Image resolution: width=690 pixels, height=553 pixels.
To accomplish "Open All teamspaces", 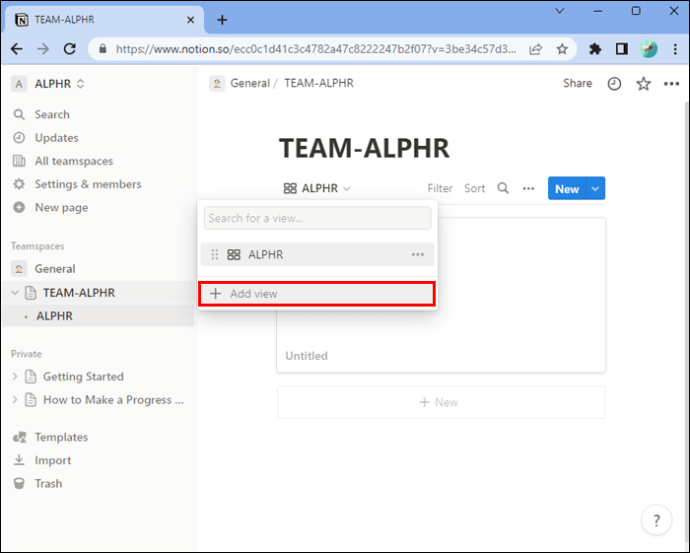I will 73,161.
